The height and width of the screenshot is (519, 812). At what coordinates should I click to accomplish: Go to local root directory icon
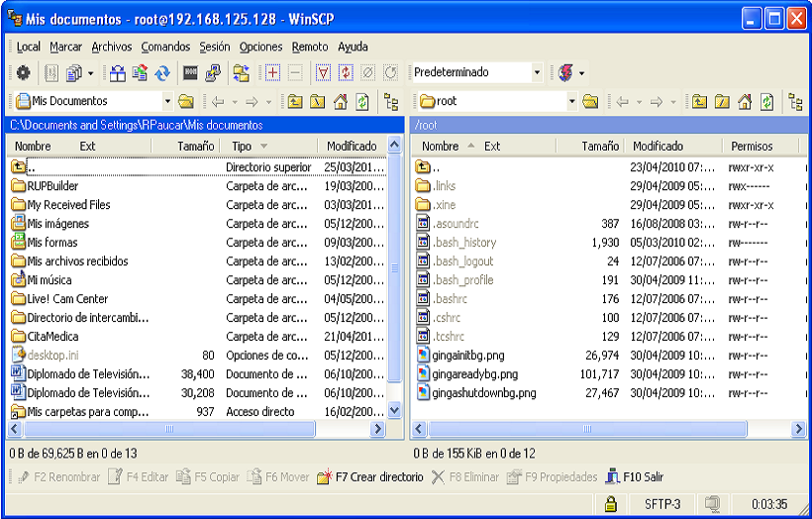[318, 101]
